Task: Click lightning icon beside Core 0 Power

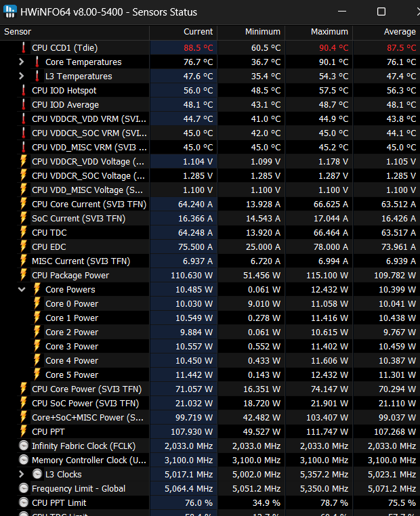Action: [37, 303]
